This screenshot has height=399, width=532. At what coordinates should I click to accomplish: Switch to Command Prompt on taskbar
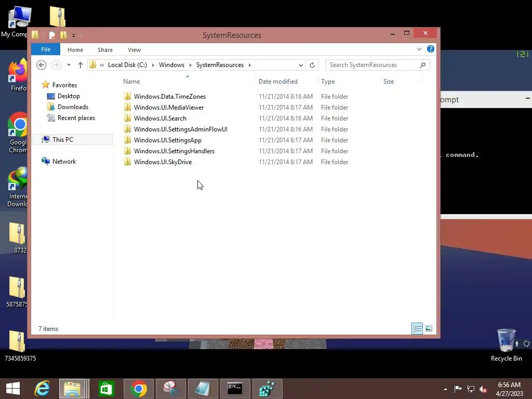(x=235, y=389)
